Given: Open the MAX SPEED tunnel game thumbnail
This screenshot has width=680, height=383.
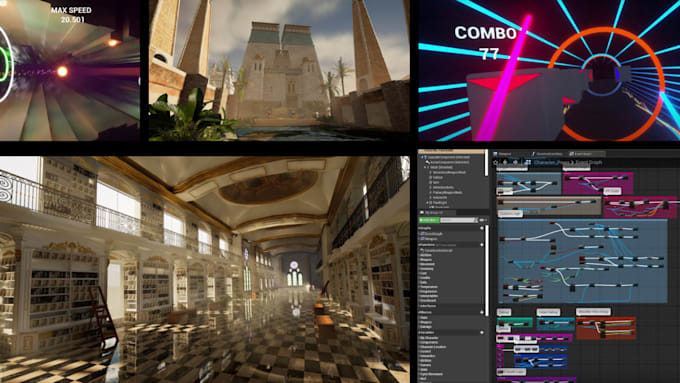Looking at the screenshot, I should (70, 70).
